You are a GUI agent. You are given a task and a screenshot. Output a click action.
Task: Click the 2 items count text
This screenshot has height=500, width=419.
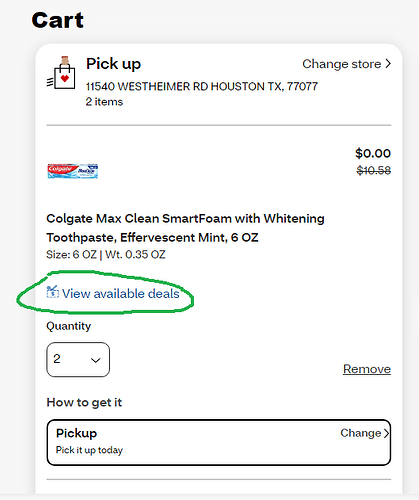tap(104, 102)
